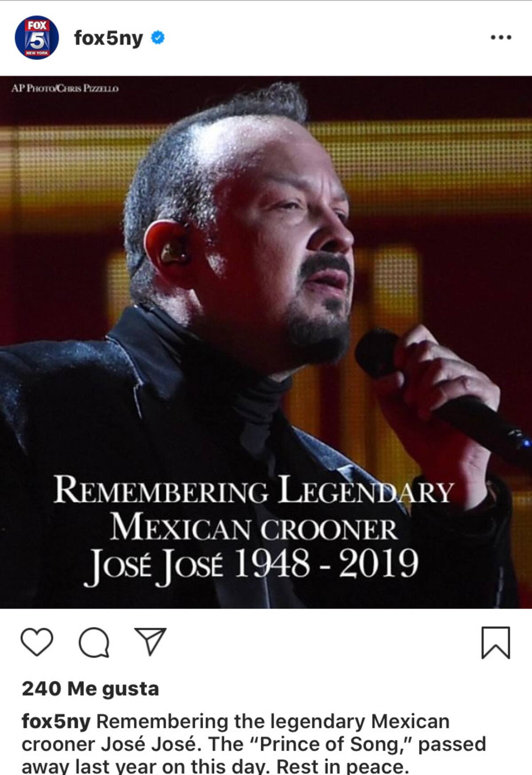Screen dimensions: 532x775
Task: Save post with bookmark icon
Action: [496, 642]
